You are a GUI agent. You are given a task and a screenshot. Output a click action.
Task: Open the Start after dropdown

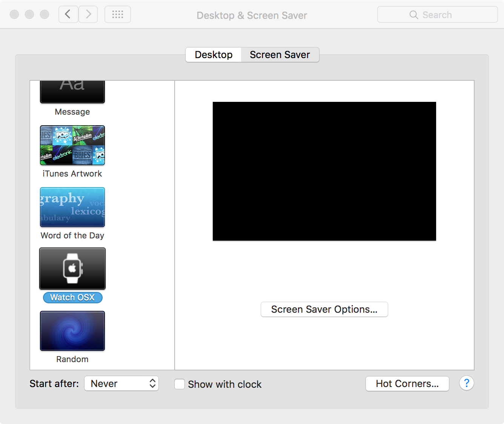(121, 384)
